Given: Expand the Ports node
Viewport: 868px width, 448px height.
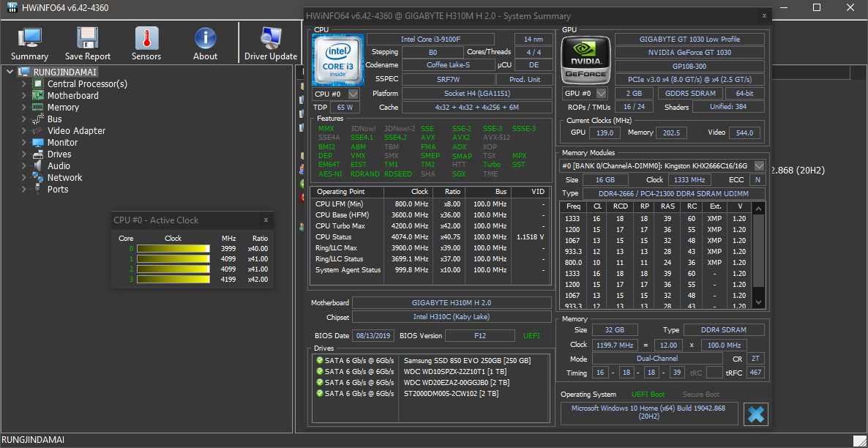Looking at the screenshot, I should click(x=24, y=189).
